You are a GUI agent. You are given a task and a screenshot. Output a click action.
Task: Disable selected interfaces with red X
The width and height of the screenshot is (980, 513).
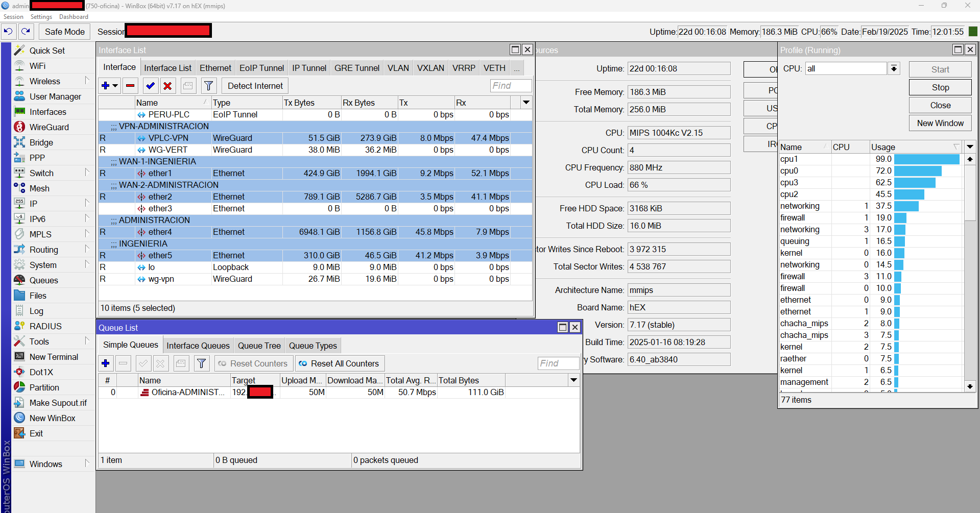point(168,86)
